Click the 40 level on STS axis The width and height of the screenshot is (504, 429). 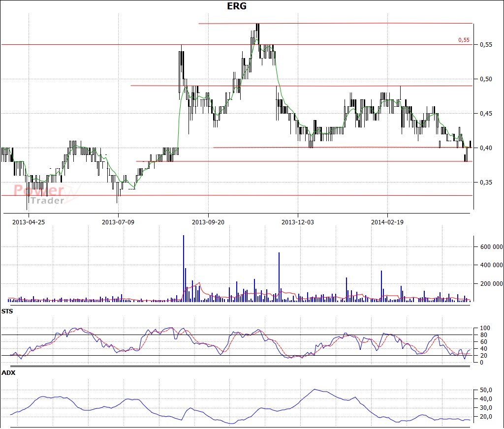pyautogui.click(x=484, y=349)
